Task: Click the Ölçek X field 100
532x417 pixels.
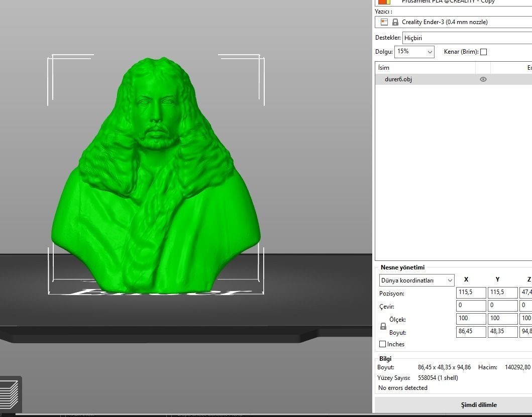Action: point(471,319)
